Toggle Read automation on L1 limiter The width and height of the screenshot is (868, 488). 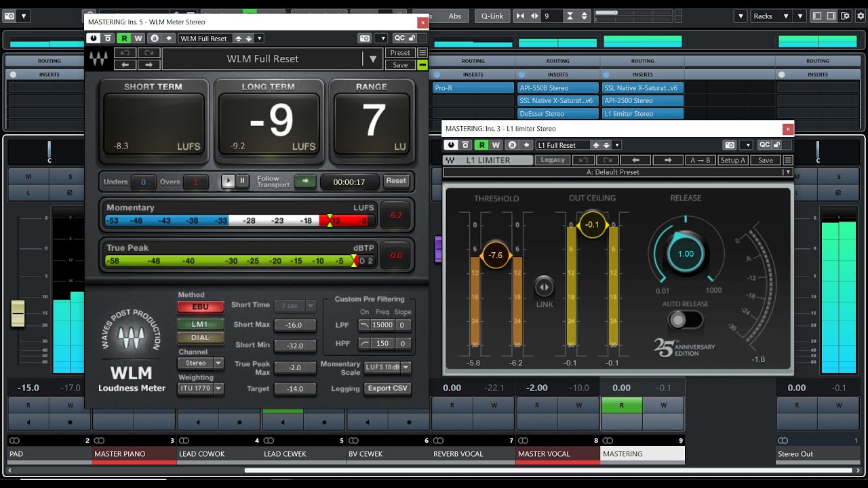point(481,145)
